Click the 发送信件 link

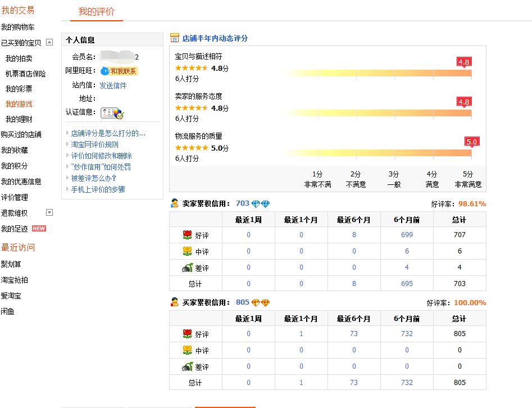point(113,85)
